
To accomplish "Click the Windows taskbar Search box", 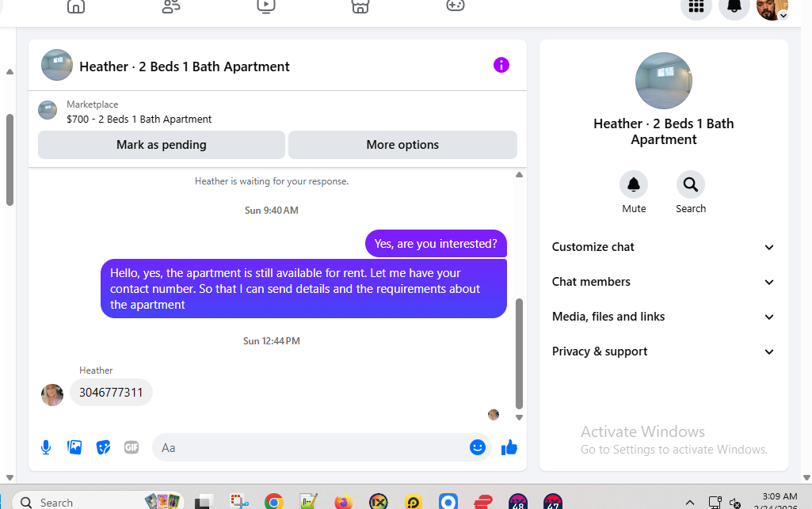I will coord(98,502).
